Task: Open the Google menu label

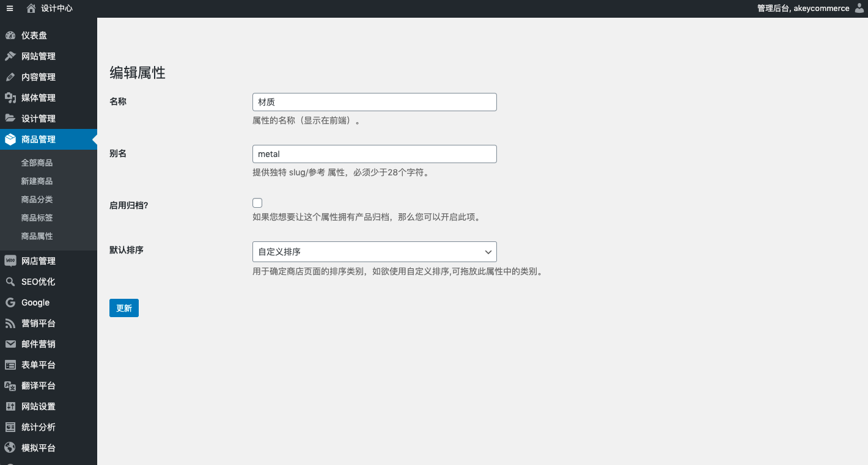Action: 35,302
